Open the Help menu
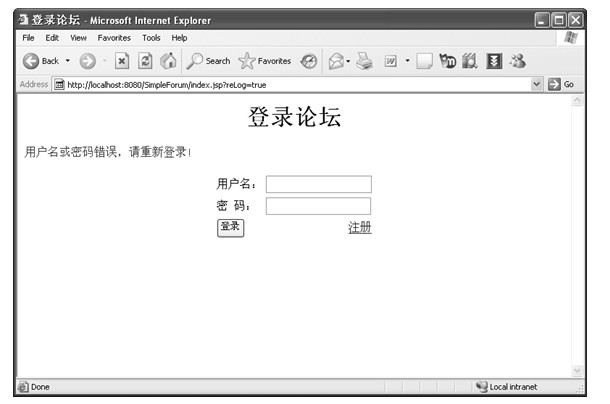610x404 pixels. click(x=179, y=38)
